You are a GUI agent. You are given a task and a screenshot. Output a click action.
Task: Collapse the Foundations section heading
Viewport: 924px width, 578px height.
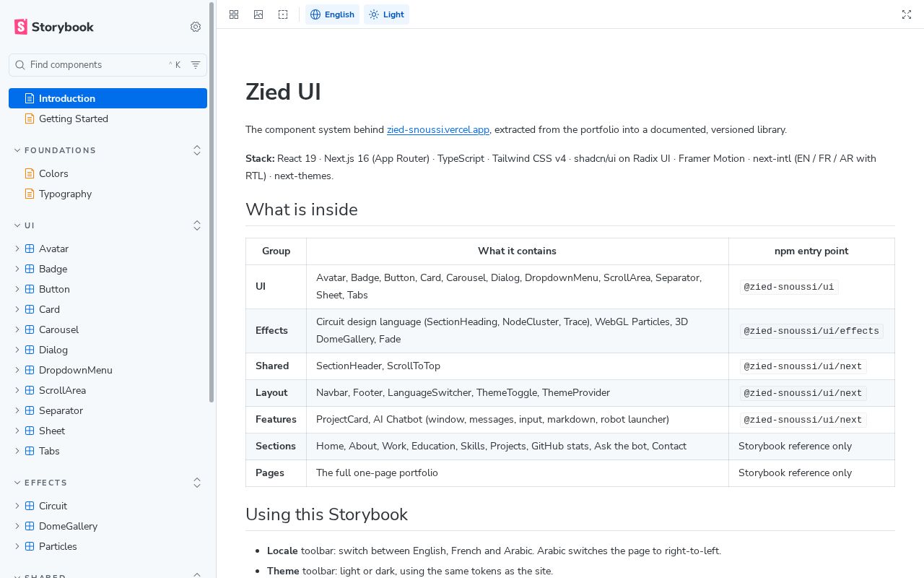coord(55,150)
